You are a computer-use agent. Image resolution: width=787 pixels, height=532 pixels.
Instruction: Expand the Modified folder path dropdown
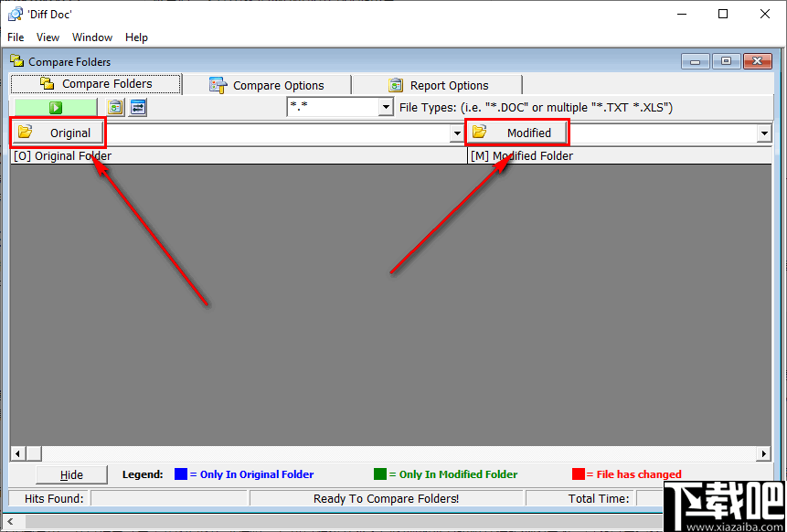pos(764,133)
